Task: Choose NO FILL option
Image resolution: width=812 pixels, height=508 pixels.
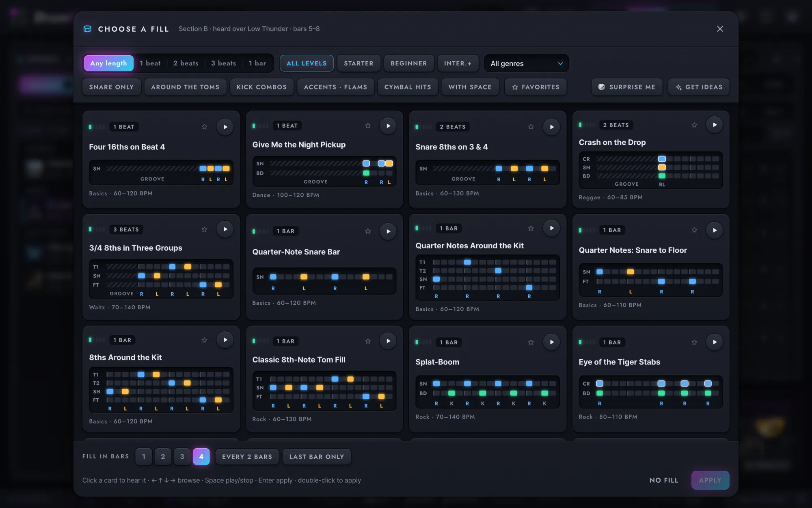Action: pyautogui.click(x=664, y=480)
